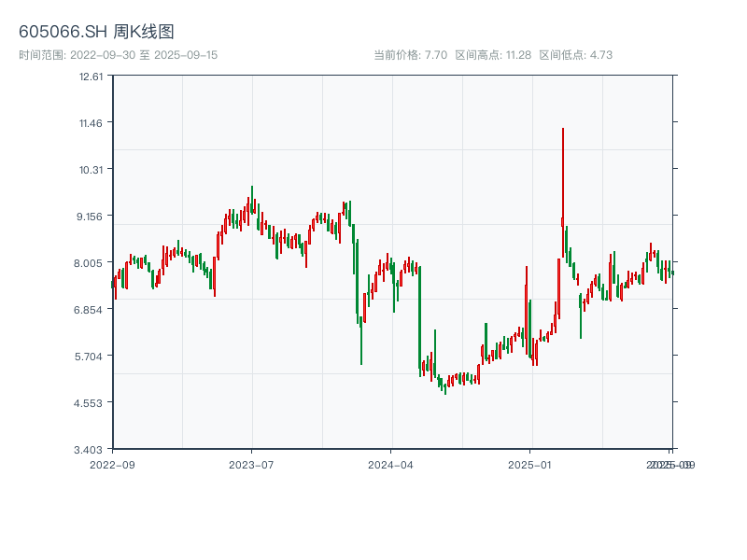
Task: Click the 11.46 y-axis price label
Action: 92,123
